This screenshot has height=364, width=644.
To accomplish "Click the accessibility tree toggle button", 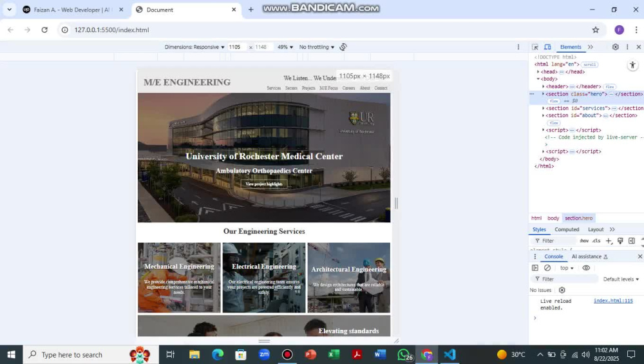I will coord(632,65).
